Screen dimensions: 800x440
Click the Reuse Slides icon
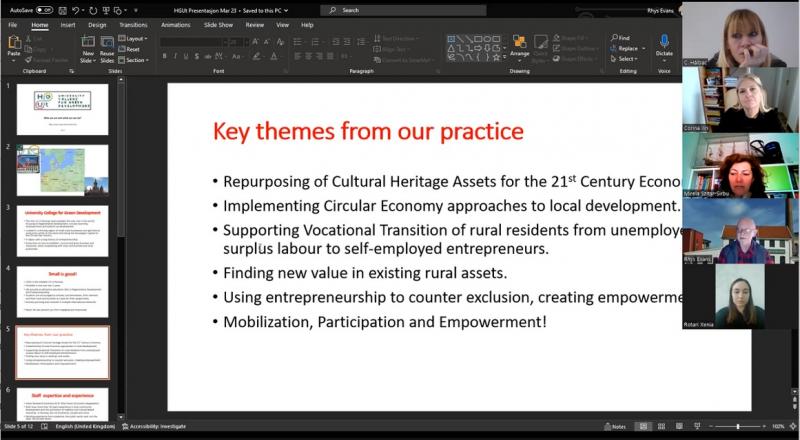(107, 44)
